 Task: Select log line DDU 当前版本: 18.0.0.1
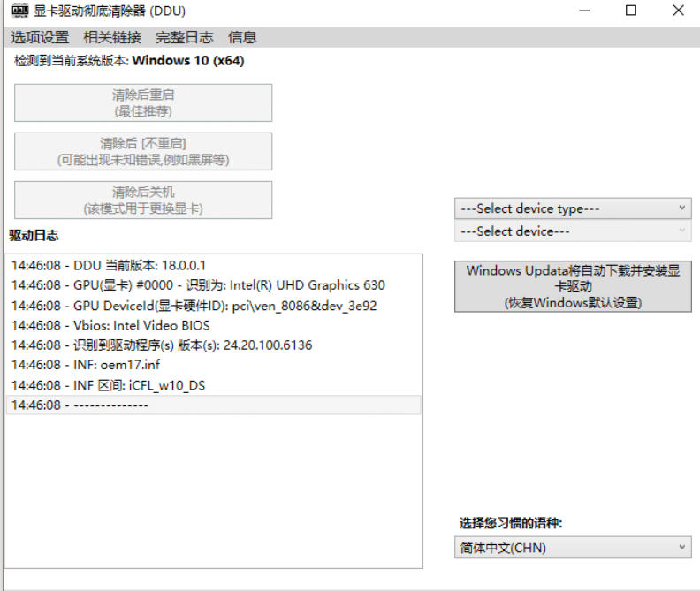pos(213,265)
